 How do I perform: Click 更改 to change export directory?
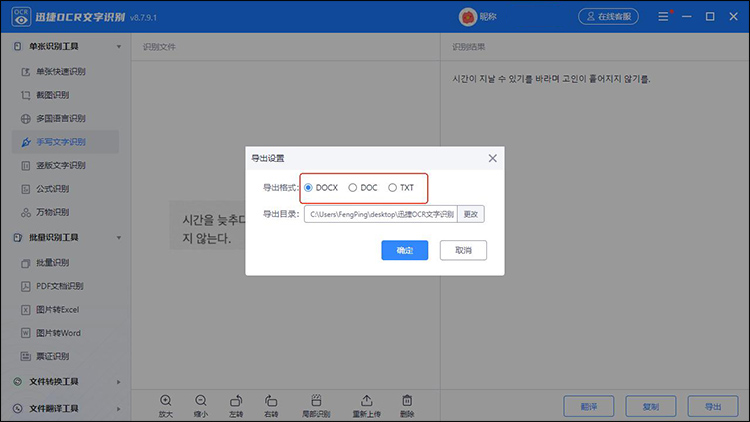click(471, 214)
